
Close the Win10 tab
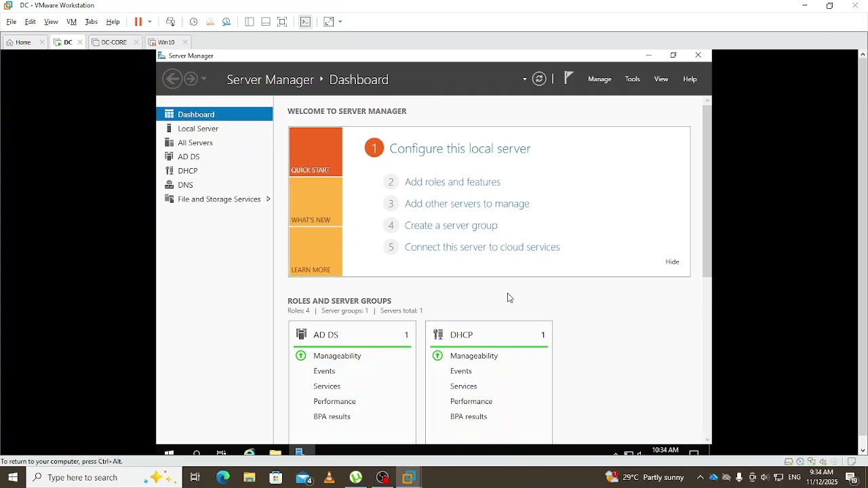[x=185, y=42]
